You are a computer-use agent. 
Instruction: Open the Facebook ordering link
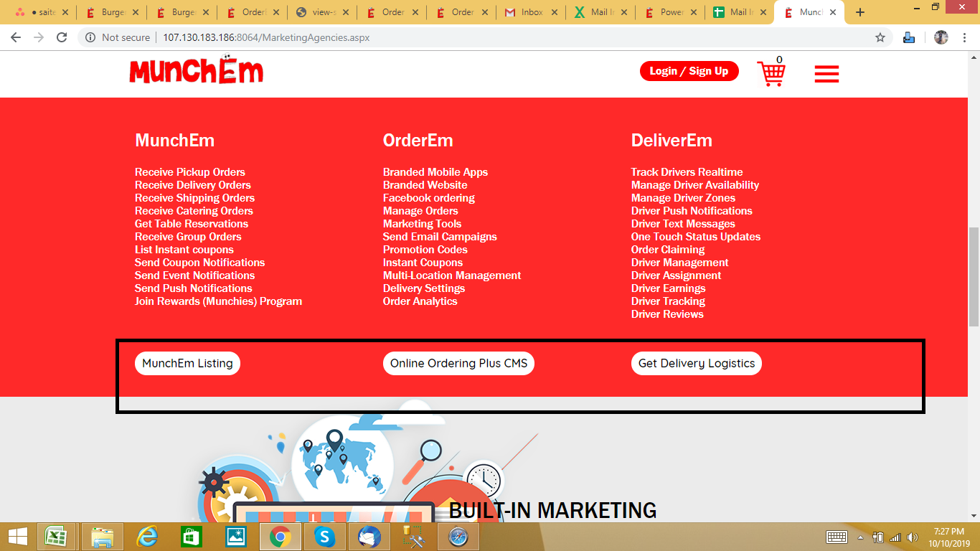click(x=428, y=198)
